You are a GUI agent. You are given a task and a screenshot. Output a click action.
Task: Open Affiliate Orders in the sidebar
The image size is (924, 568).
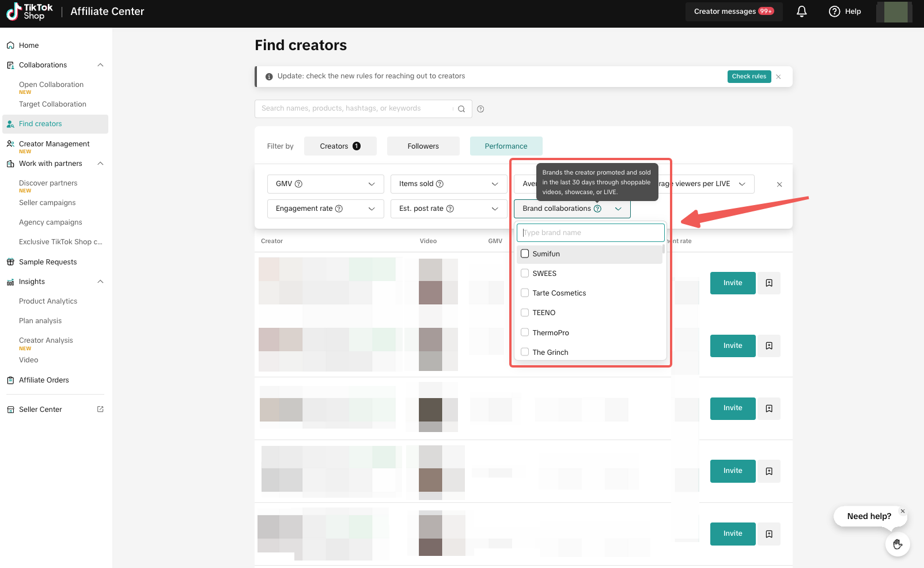pyautogui.click(x=44, y=380)
